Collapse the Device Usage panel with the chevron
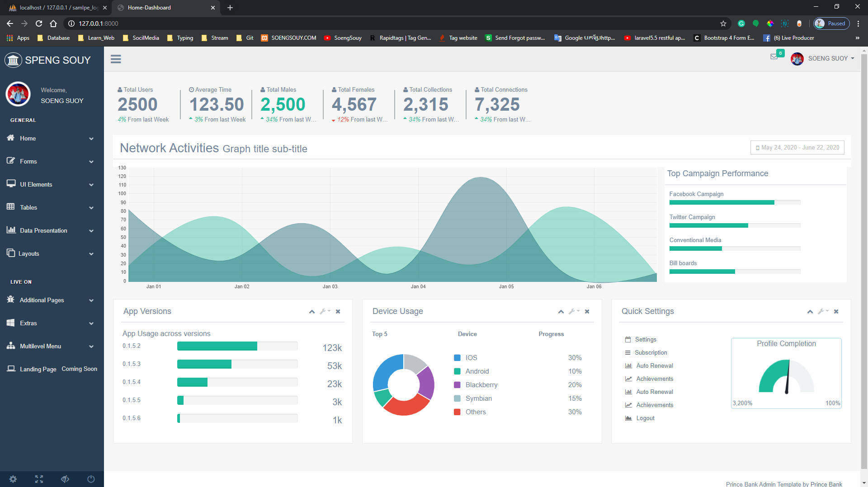 pyautogui.click(x=561, y=312)
